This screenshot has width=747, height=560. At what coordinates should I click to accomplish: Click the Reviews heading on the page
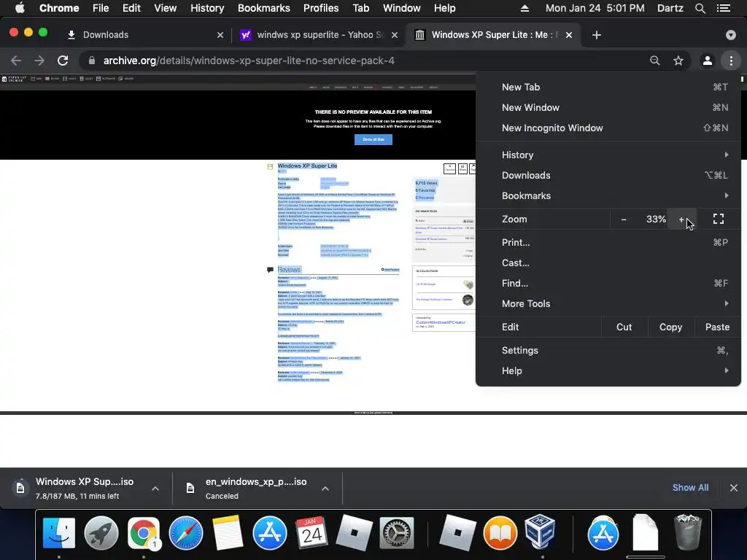289,270
